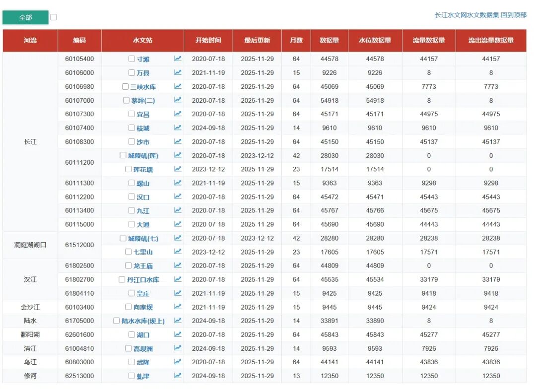
Task: Open the chart icon for 三峡水库
Action: pos(177,86)
